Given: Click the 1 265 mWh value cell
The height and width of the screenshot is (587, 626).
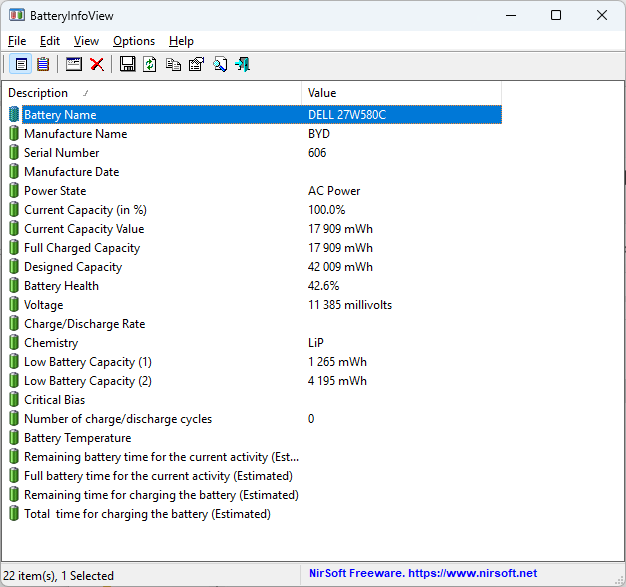Looking at the screenshot, I should pos(337,362).
